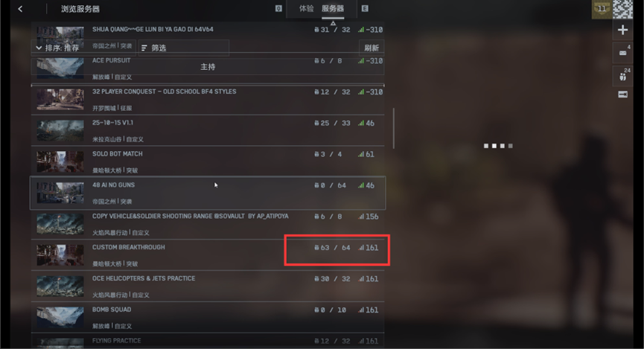Open the sidebar icon with badge 4

pos(622,53)
